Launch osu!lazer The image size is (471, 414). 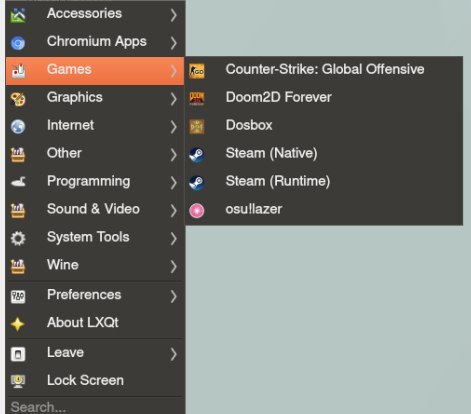pyautogui.click(x=324, y=211)
